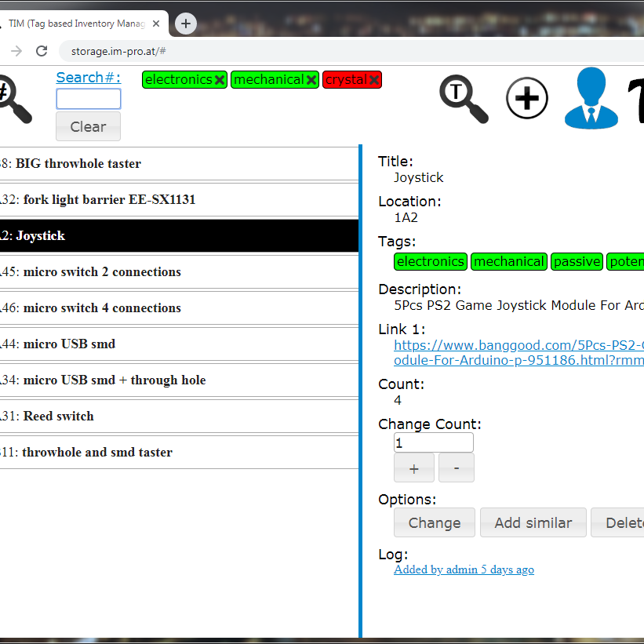Click the 'Joystick' title value in details
Image resolution: width=644 pixels, height=644 pixels.
pyautogui.click(x=419, y=178)
